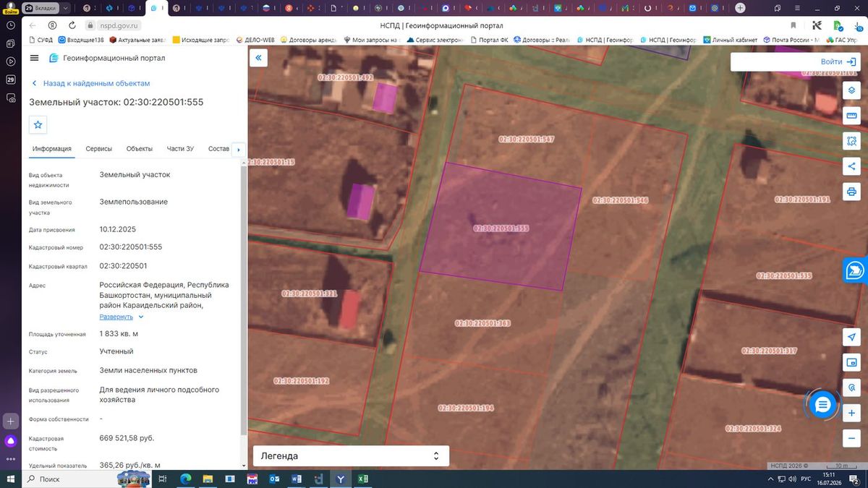
Task: Activate the area selection search tool
Action: tap(851, 141)
